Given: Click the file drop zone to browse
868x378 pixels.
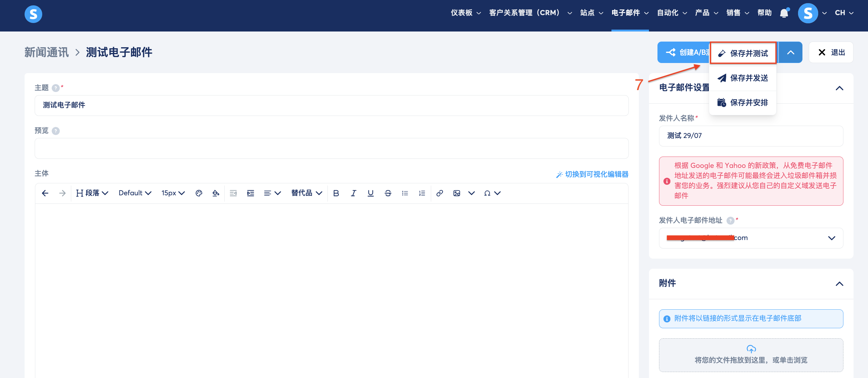Looking at the screenshot, I should [x=751, y=355].
